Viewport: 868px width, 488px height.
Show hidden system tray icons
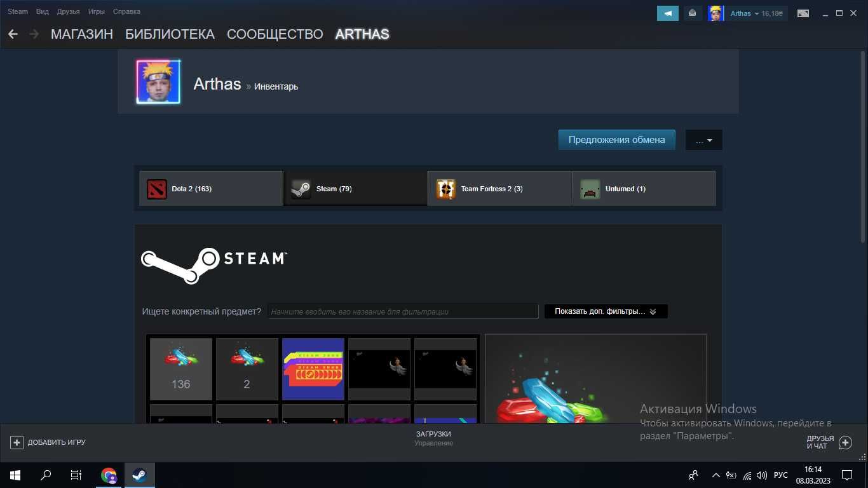(x=716, y=475)
